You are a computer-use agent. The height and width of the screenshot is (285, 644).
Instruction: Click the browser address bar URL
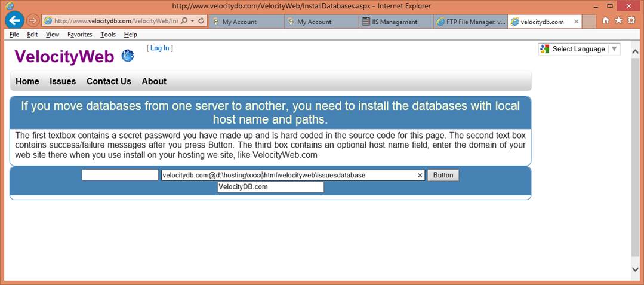(116, 20)
